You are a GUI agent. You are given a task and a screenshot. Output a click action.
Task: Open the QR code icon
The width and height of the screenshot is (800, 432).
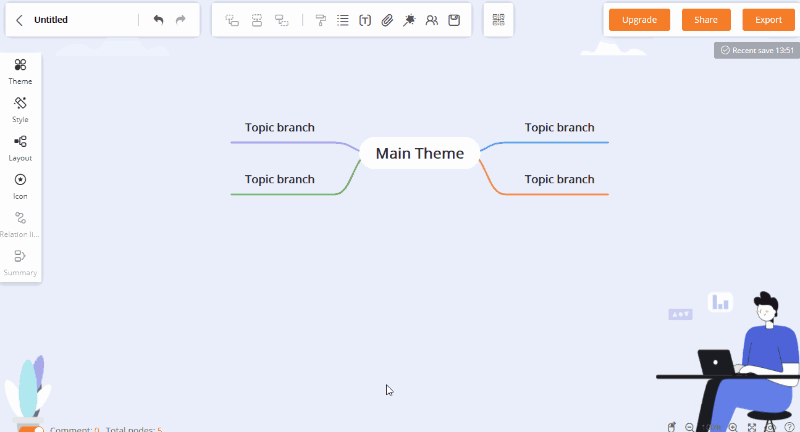498,20
